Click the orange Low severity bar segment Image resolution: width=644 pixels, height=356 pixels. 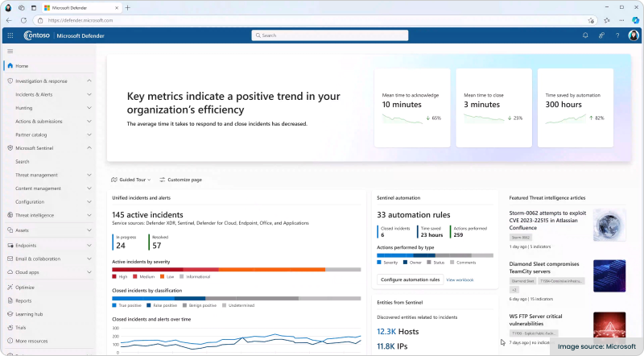(x=272, y=270)
